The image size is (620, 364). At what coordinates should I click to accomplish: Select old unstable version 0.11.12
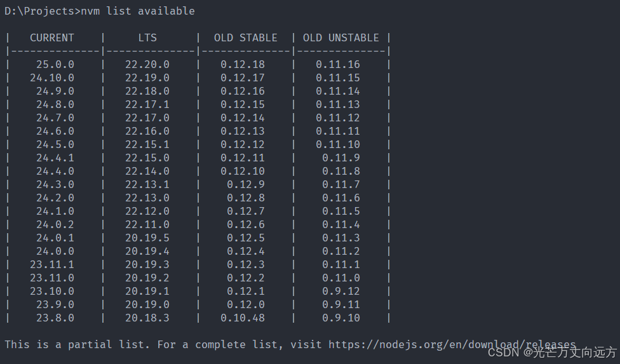pyautogui.click(x=338, y=118)
